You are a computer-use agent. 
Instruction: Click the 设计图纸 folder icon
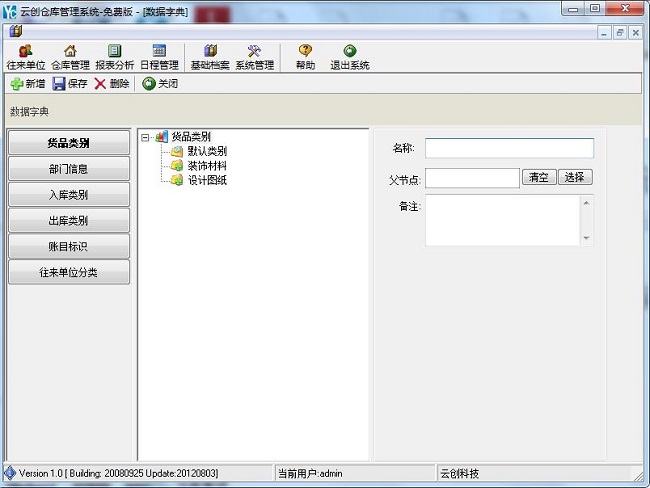(x=177, y=180)
